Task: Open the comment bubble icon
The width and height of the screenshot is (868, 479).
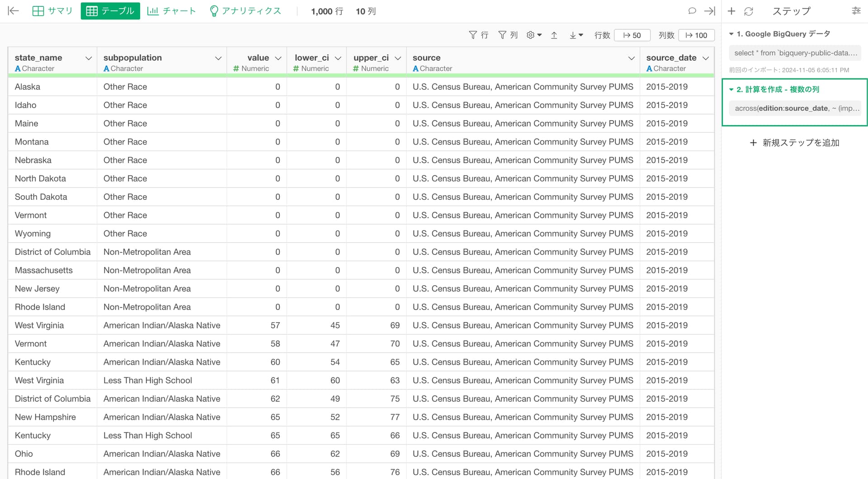Action: pos(692,11)
